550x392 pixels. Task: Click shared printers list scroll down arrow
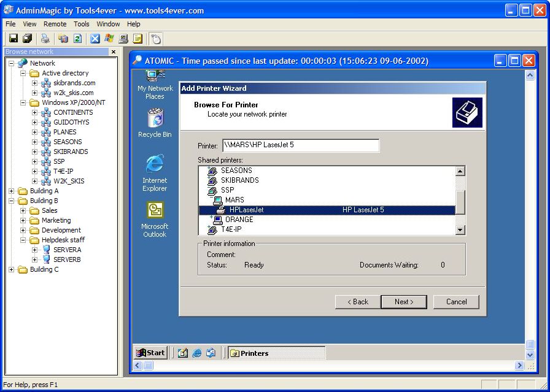click(460, 230)
